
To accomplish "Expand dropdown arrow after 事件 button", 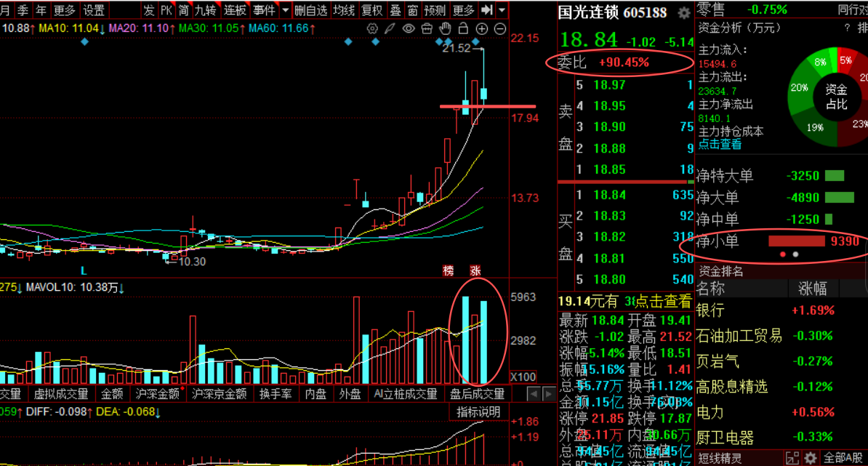I will click(x=285, y=10).
